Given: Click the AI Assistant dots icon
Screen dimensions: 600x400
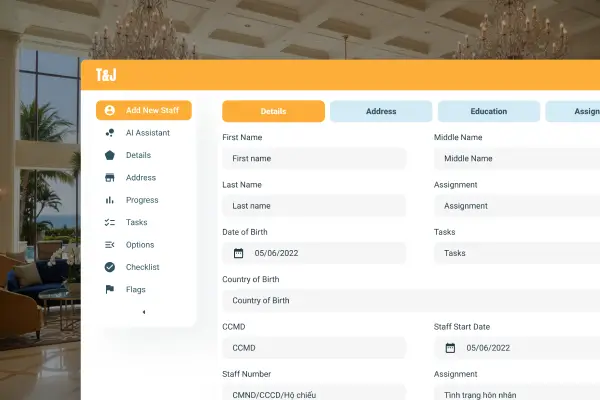Looking at the screenshot, I should point(109,133).
